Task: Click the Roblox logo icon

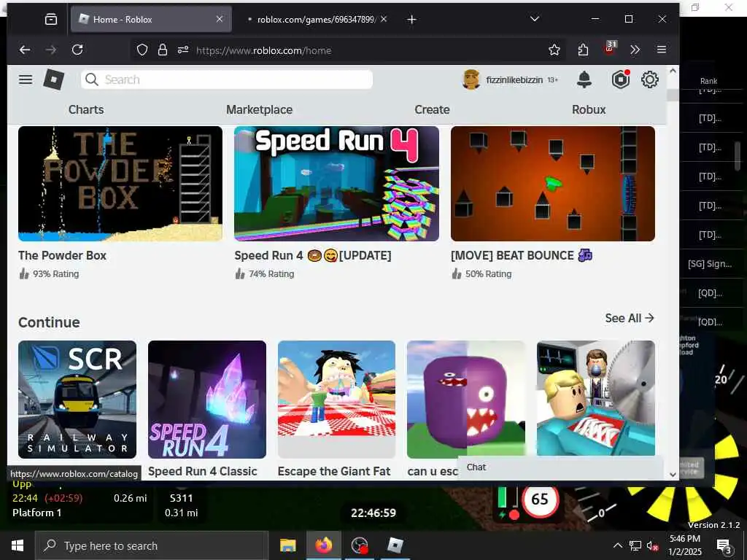Action: (x=54, y=79)
